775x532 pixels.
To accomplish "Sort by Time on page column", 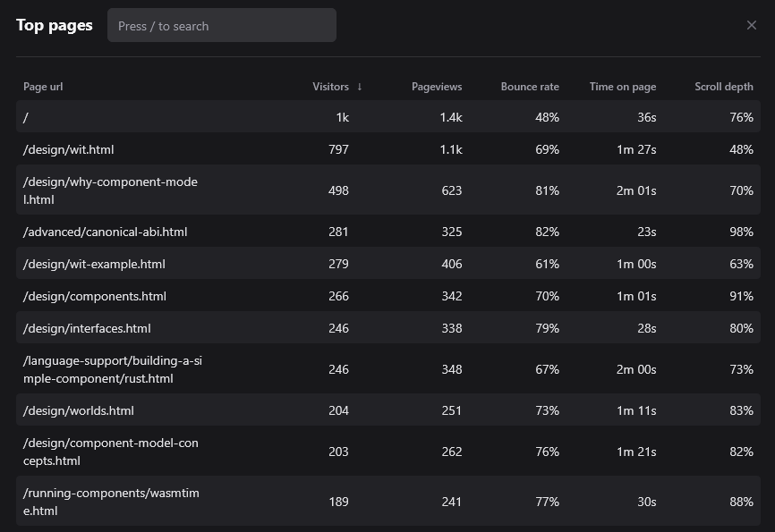I will click(x=623, y=87).
